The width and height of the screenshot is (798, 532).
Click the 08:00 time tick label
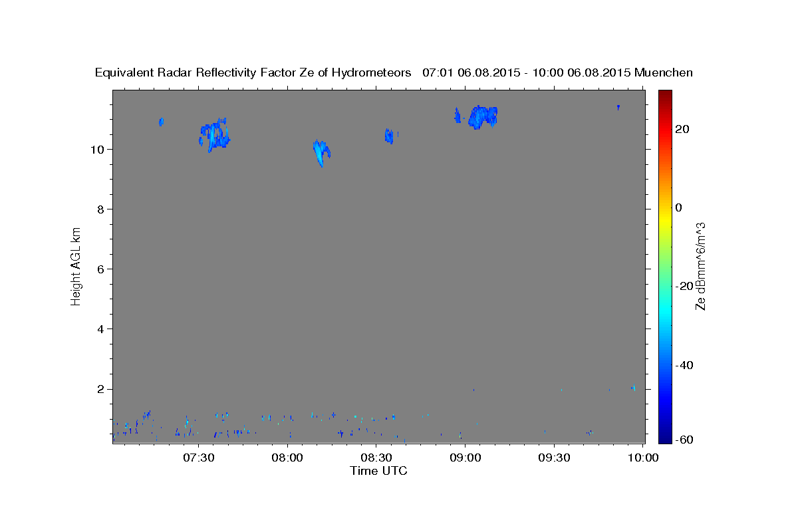pos(289,458)
